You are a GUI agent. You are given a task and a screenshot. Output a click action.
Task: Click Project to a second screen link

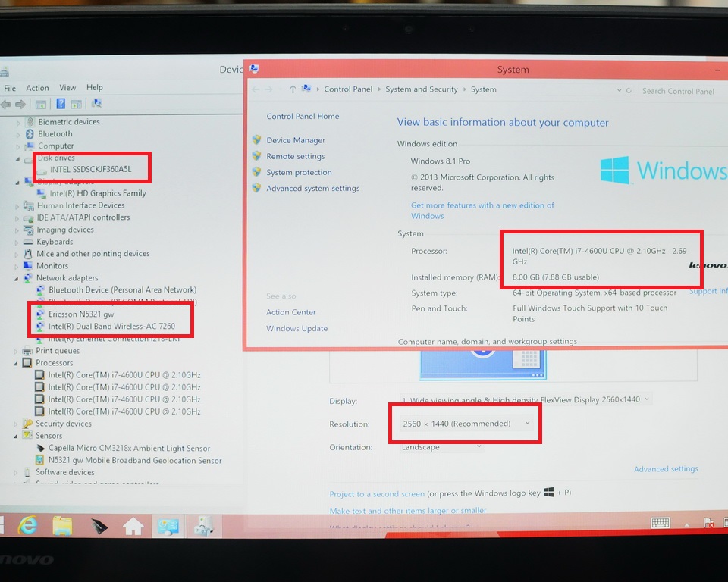pos(377,494)
